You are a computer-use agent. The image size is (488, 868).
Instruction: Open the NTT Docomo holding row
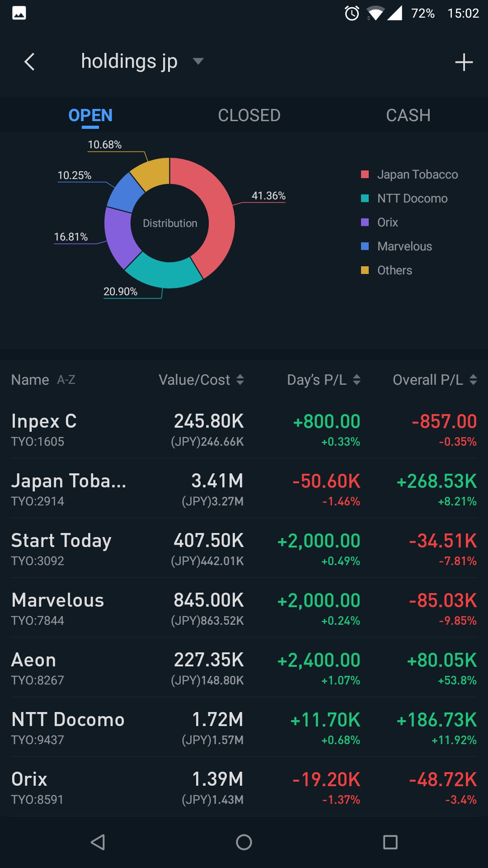coord(244,727)
